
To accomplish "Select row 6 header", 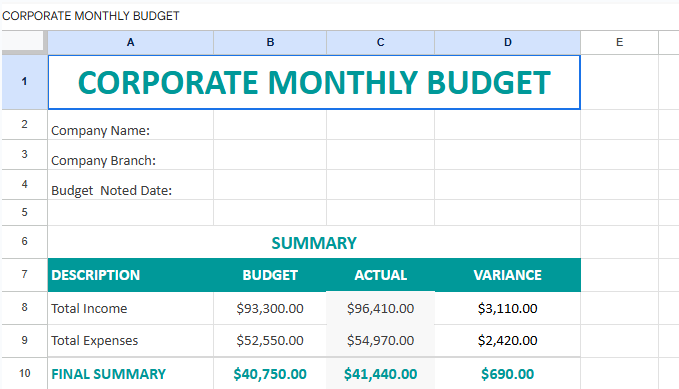I will pyautogui.click(x=24, y=242).
